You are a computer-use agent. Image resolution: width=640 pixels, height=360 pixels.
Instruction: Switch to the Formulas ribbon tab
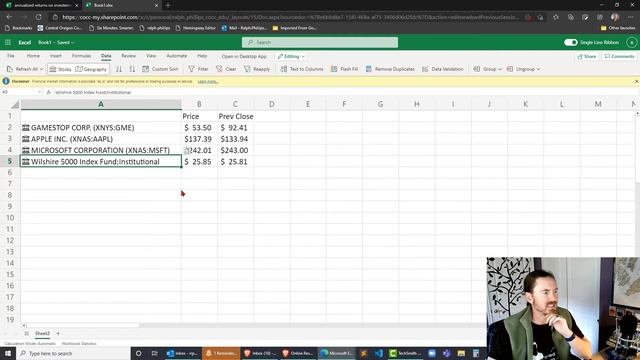(x=82, y=56)
